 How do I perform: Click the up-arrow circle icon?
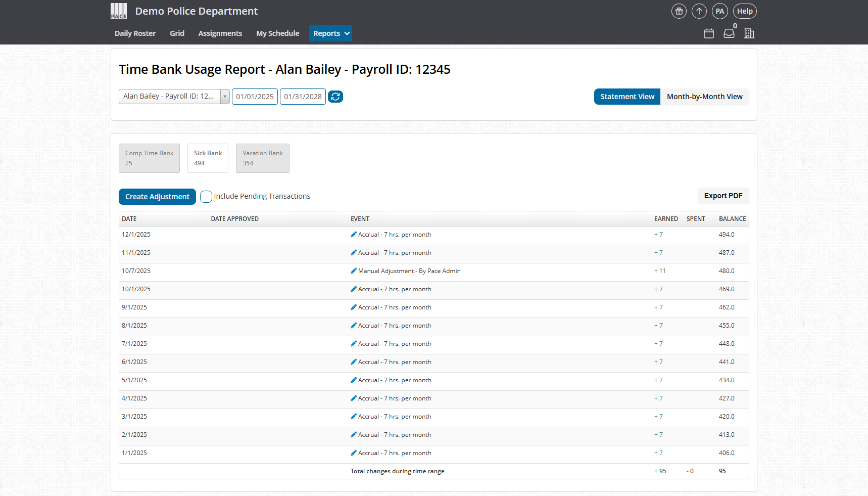(699, 11)
